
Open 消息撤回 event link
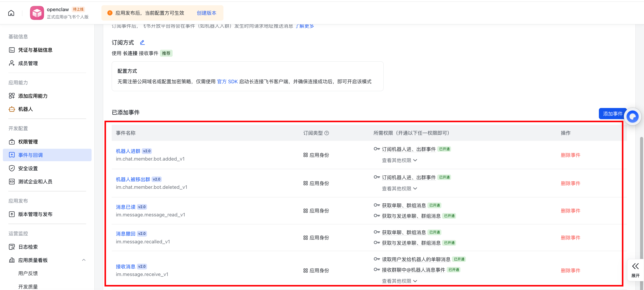click(x=126, y=234)
